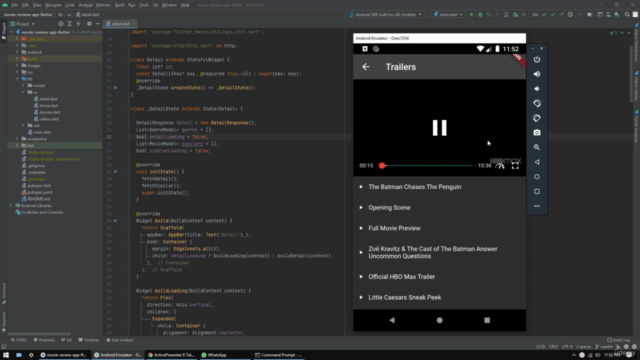Open the Refactor menu
The image size is (640, 360).
click(103, 5)
